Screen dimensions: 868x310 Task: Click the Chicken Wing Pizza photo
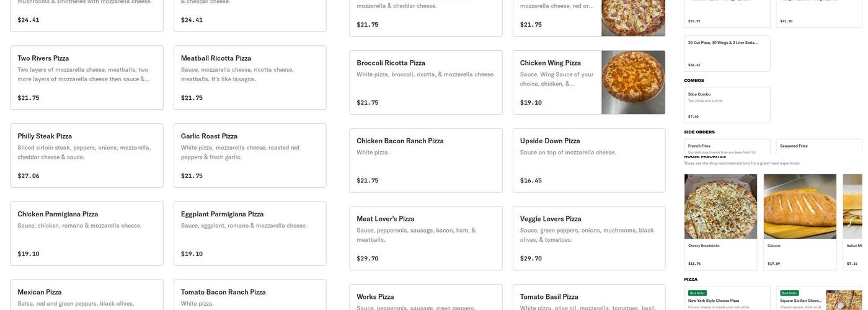pos(633,82)
